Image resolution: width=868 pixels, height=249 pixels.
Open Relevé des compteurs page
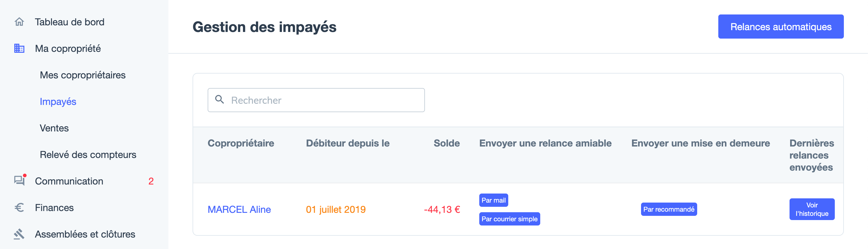click(x=88, y=155)
